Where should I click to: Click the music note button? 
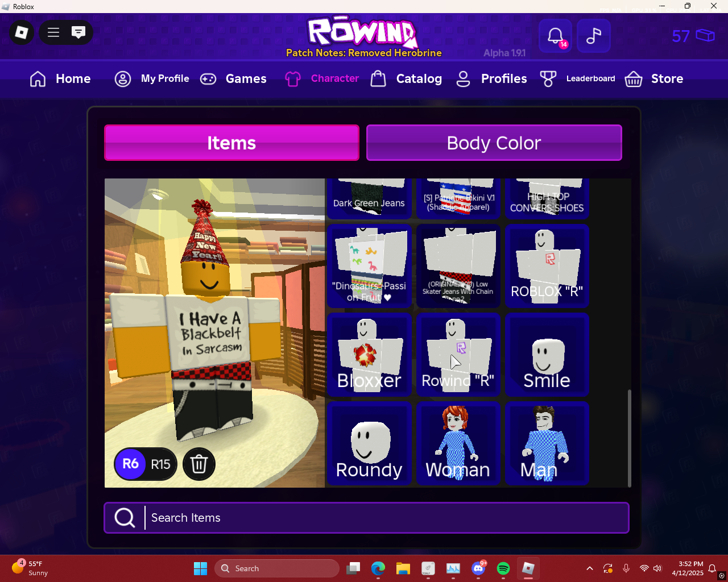coord(594,36)
